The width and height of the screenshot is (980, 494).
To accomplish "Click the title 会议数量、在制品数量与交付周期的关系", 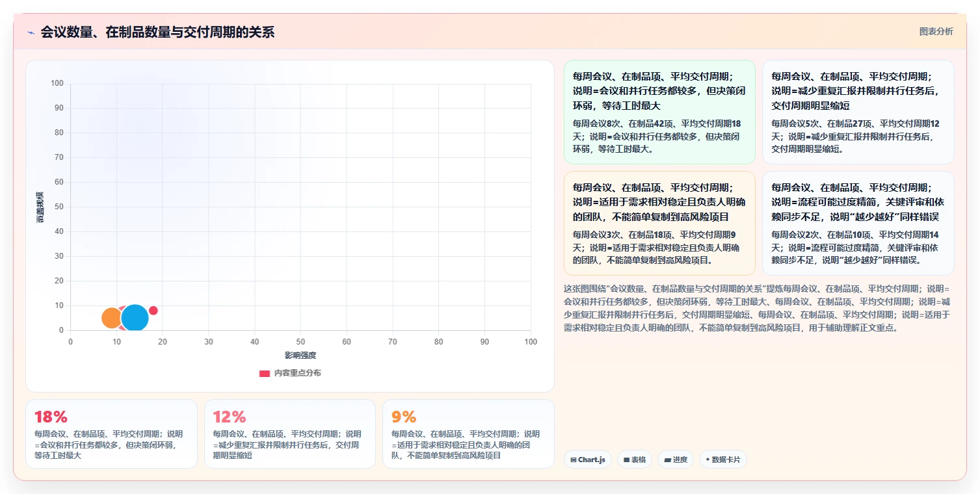I will click(x=157, y=32).
